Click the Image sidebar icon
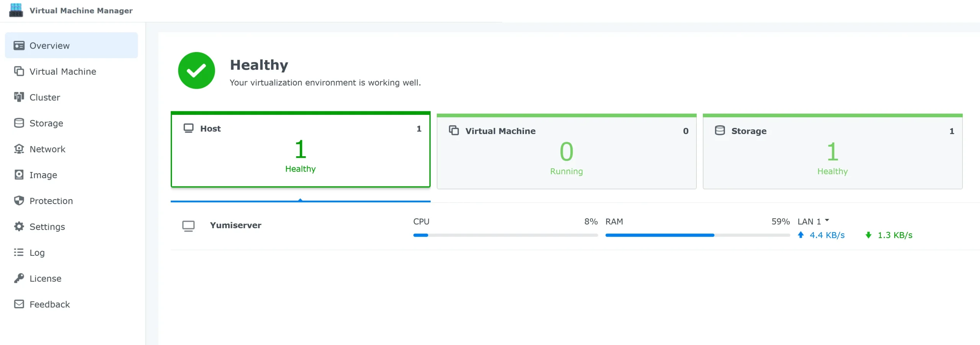 coord(19,175)
